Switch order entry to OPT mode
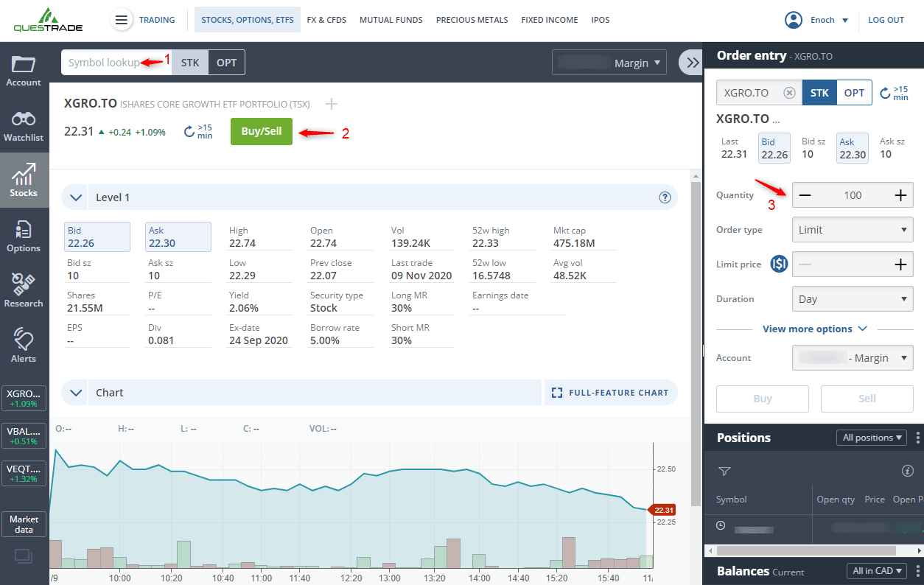 (x=854, y=92)
